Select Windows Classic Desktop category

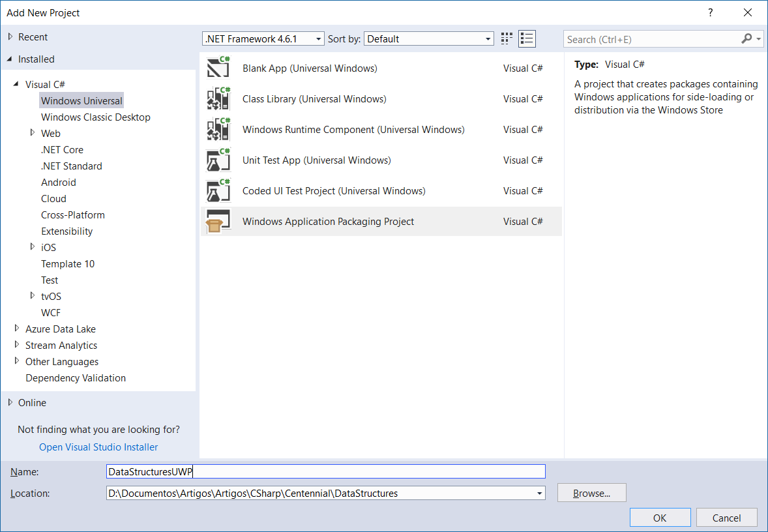[95, 117]
